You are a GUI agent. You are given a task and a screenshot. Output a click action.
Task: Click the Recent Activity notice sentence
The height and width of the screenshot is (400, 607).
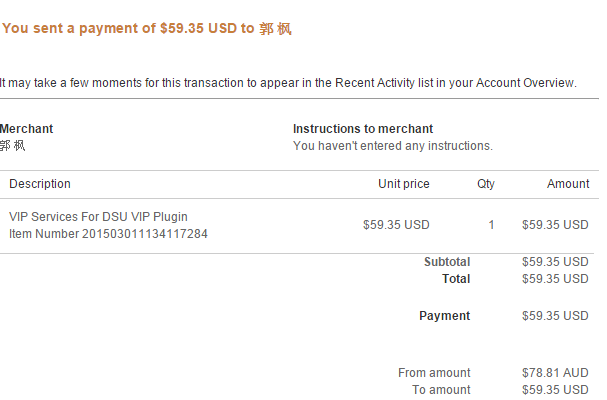click(x=288, y=83)
